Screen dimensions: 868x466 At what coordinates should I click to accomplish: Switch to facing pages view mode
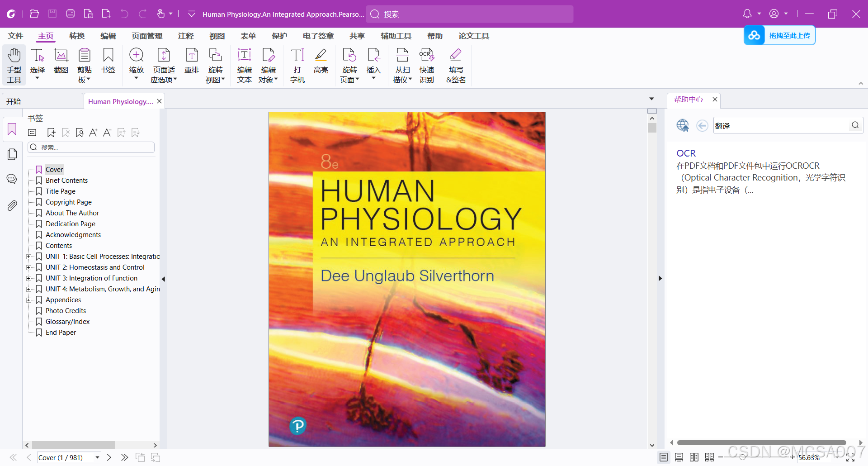694,457
